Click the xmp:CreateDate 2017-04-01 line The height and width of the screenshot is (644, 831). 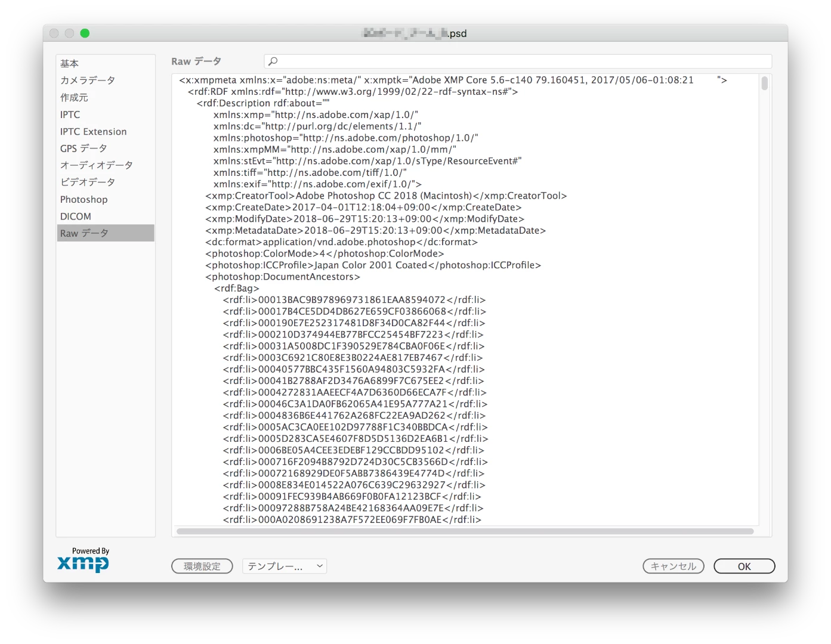coord(363,208)
